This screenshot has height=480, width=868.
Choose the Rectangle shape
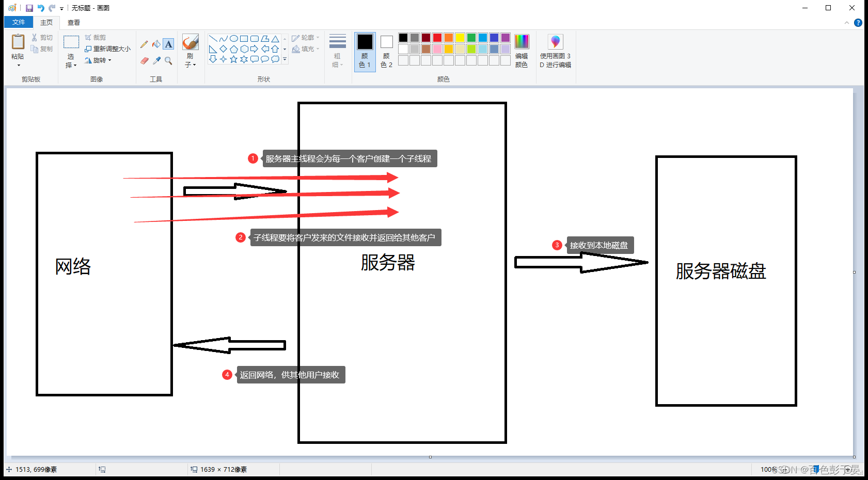click(x=244, y=39)
